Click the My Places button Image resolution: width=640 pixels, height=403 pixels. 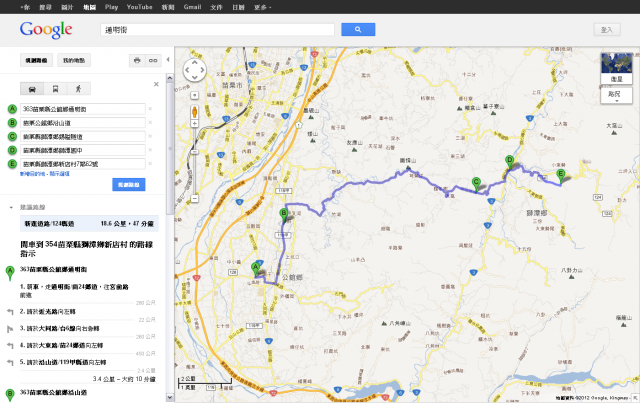74,60
